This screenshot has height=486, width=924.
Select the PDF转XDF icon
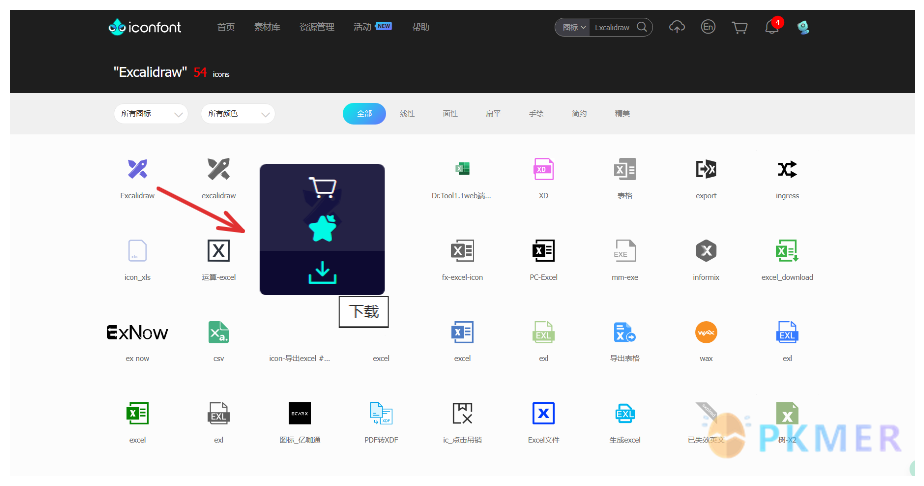tap(381, 414)
